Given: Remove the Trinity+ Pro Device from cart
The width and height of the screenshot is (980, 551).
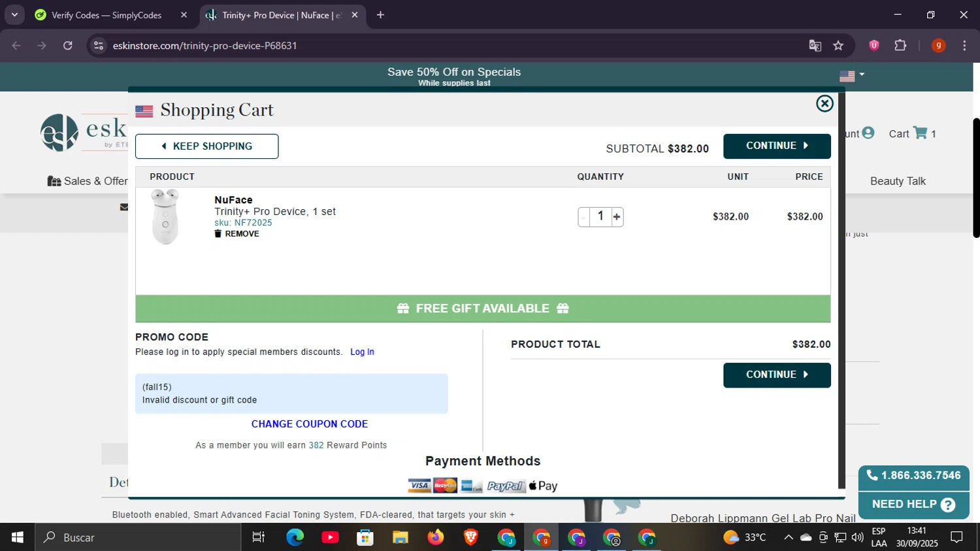Looking at the screenshot, I should click(x=237, y=234).
